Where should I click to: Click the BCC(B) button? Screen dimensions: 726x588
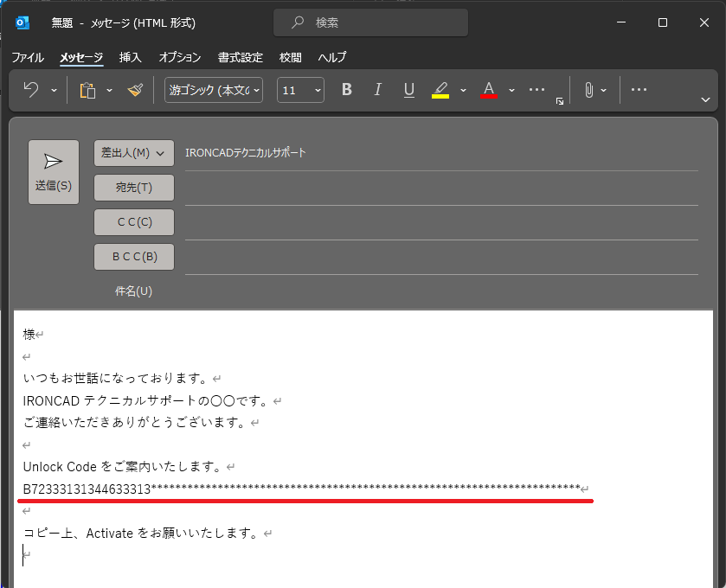click(x=134, y=257)
